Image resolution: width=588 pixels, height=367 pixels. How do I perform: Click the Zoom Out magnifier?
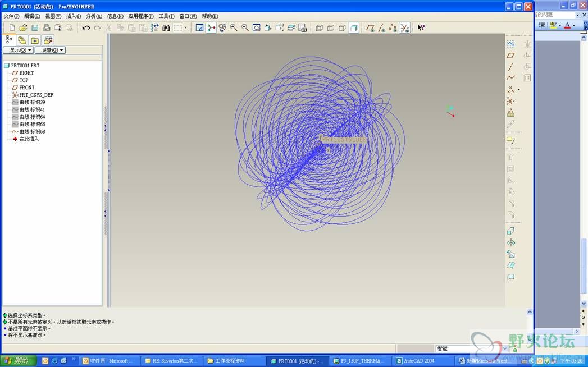[245, 27]
